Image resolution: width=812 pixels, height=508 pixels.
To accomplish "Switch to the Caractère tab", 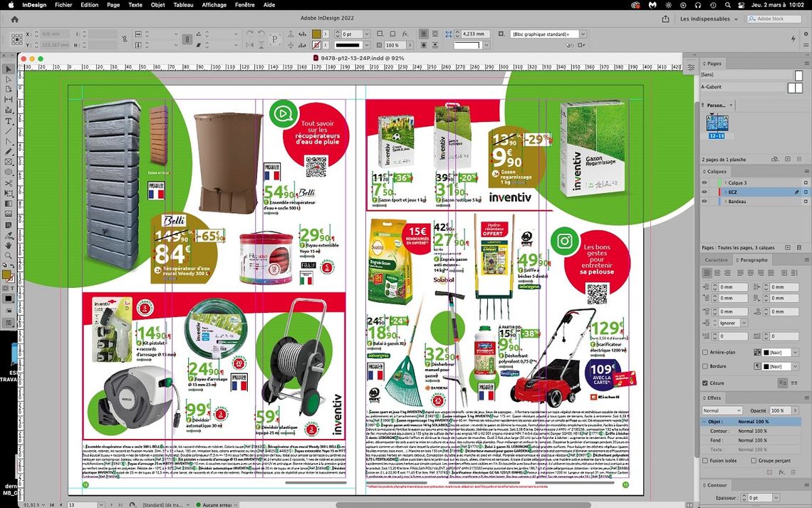I will [716, 259].
